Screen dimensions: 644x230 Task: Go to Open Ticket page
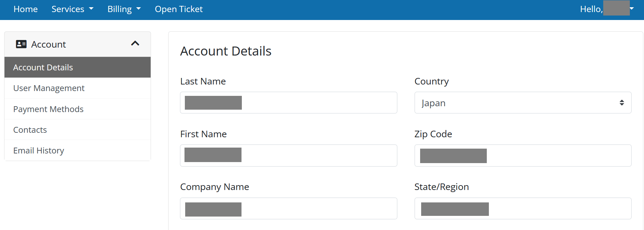179,9
